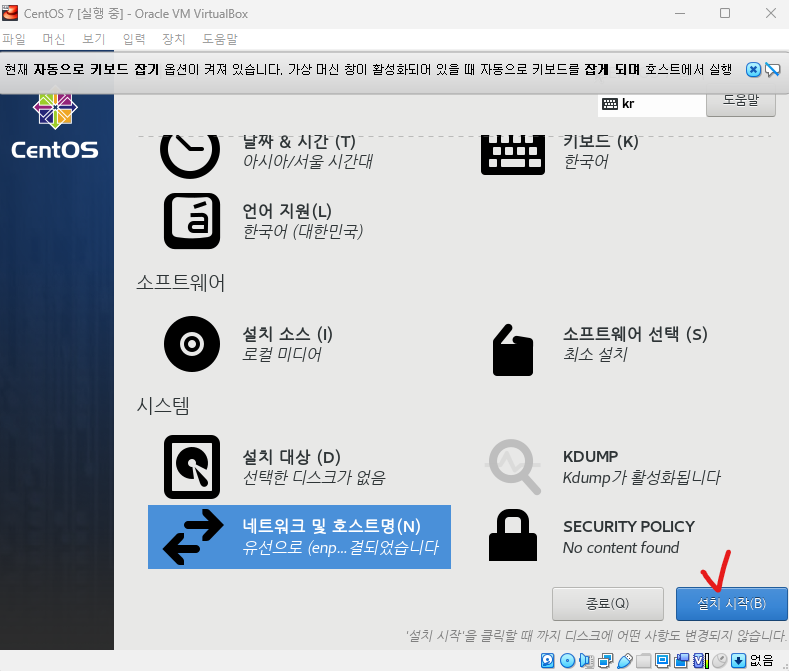Close the keyboard capture notification with blue X
Screen dimensions: 789x671
pyautogui.click(x=753, y=69)
